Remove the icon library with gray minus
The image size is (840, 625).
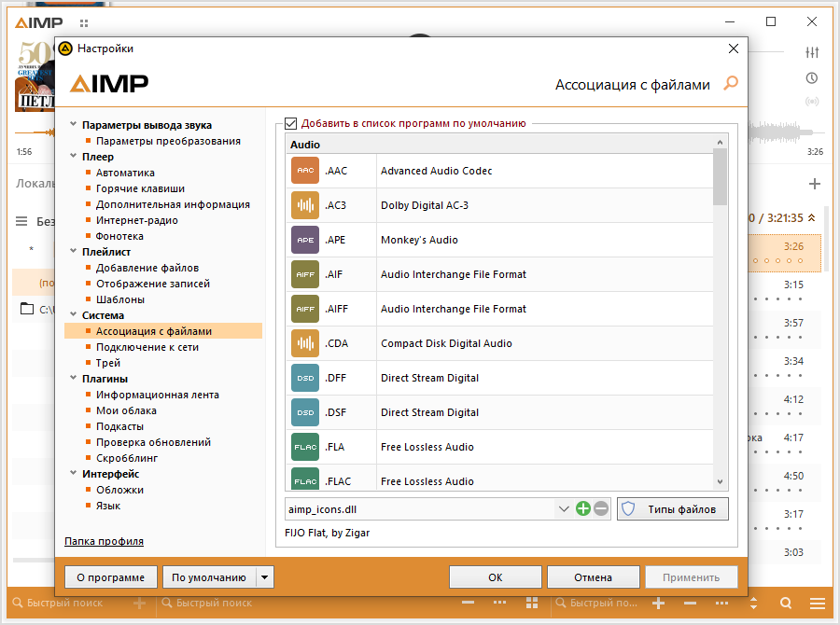[x=601, y=508]
